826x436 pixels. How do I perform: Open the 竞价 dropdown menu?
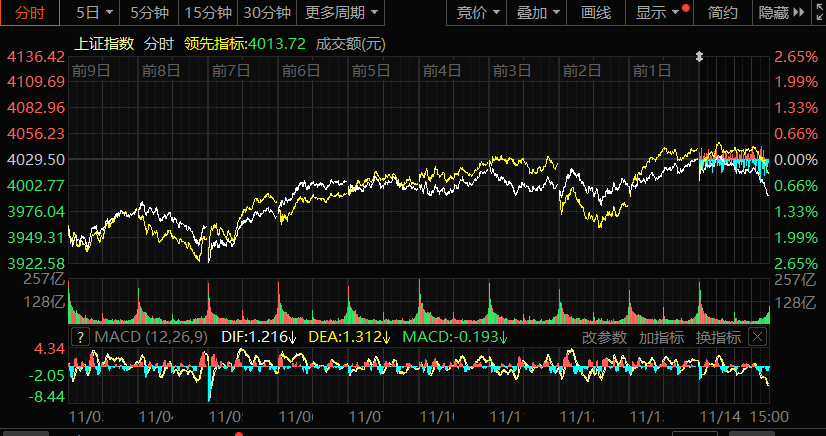[x=478, y=12]
